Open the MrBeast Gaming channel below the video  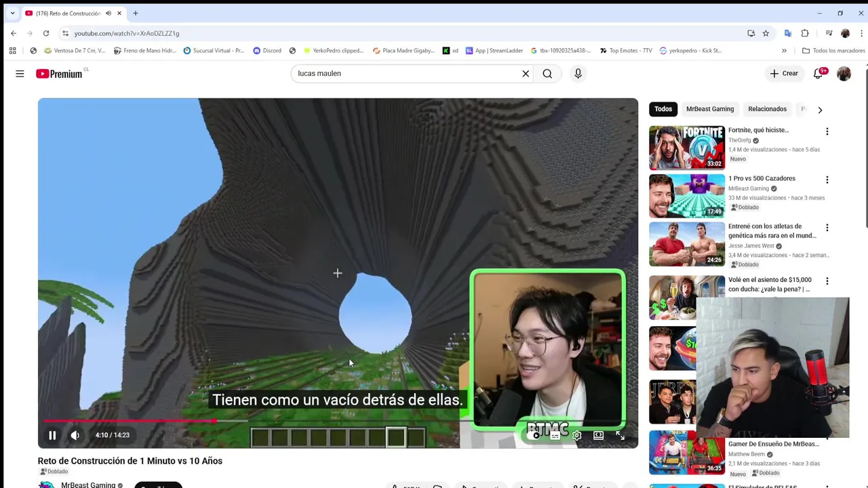point(88,485)
